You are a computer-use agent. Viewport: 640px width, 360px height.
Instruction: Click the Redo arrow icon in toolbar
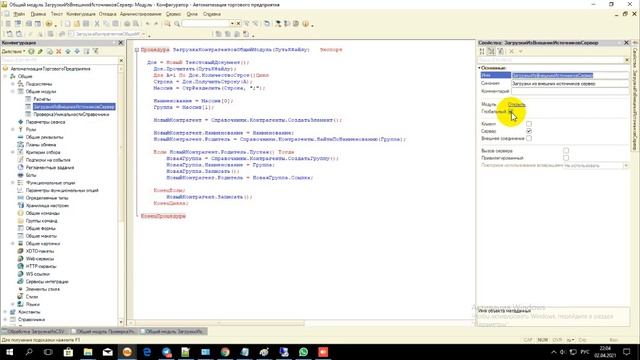[156, 24]
